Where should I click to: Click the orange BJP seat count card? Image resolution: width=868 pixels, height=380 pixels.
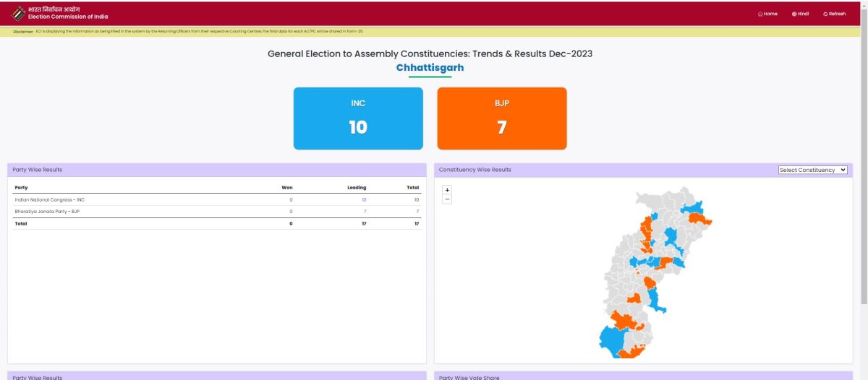point(502,118)
